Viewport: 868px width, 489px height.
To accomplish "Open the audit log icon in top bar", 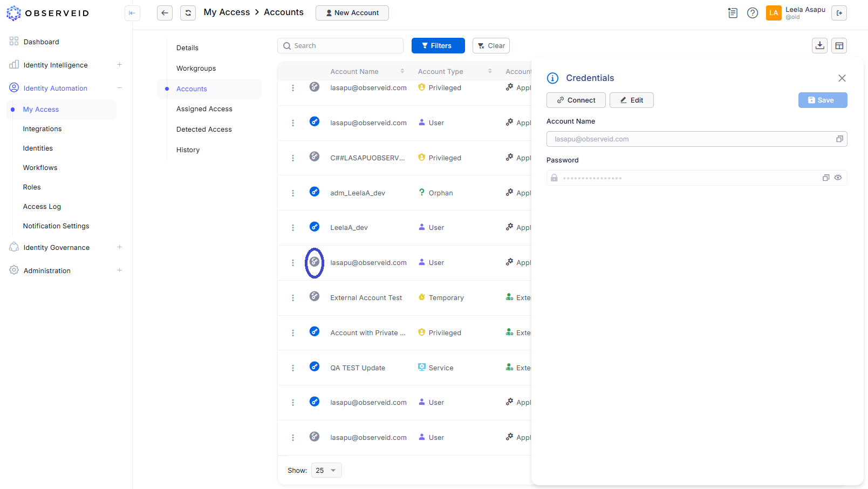I will [x=733, y=12].
